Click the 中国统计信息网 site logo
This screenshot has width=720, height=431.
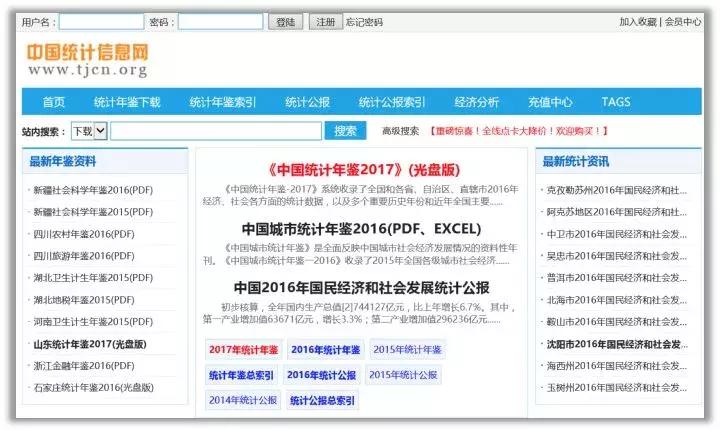pyautogui.click(x=88, y=59)
